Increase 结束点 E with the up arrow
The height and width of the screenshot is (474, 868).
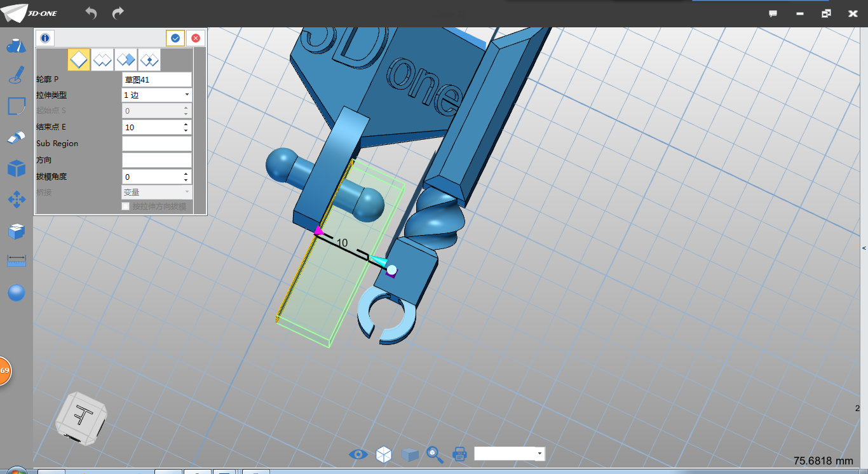(186, 124)
